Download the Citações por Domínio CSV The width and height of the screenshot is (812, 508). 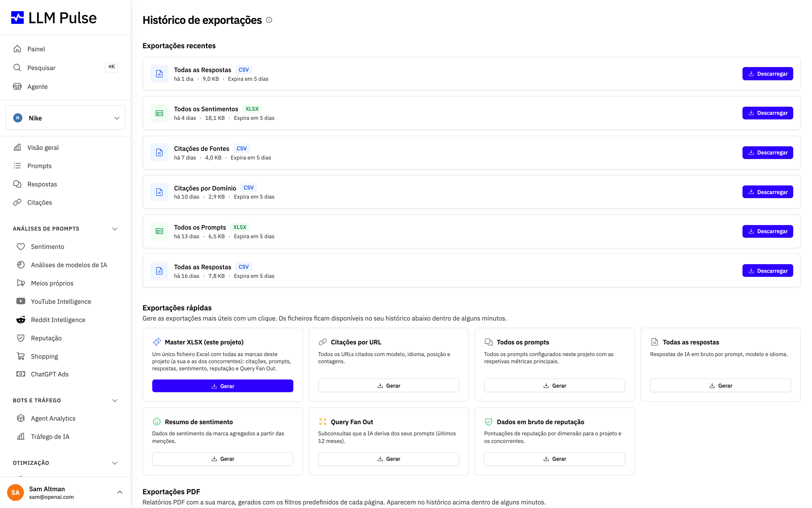[768, 192]
